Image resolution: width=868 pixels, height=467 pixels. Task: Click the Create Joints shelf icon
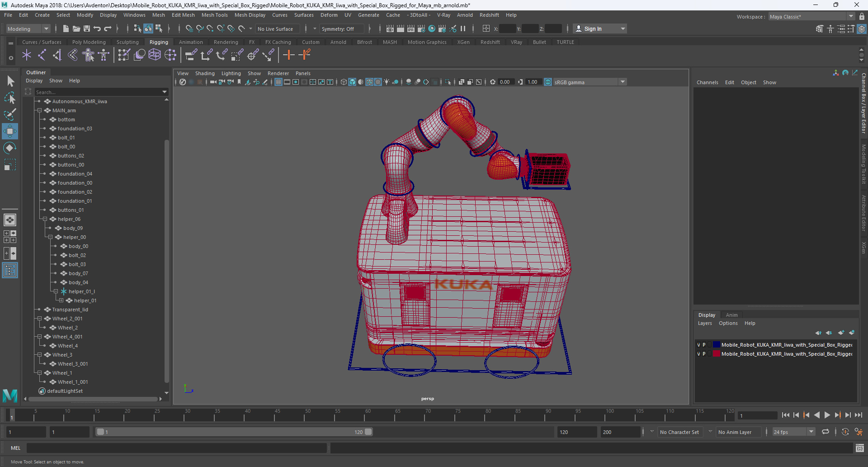point(42,55)
